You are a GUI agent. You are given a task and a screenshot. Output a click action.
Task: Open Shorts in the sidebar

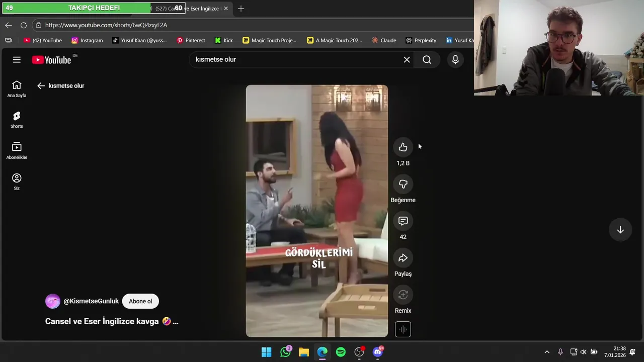17,120
